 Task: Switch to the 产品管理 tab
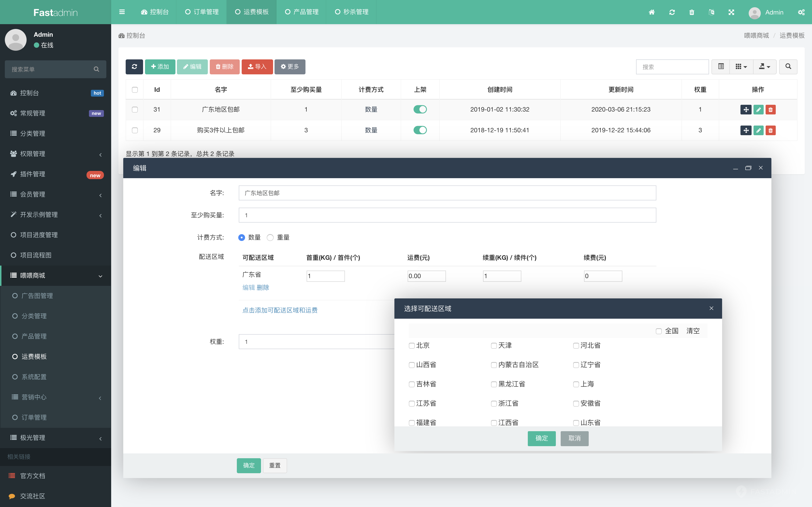pos(302,12)
